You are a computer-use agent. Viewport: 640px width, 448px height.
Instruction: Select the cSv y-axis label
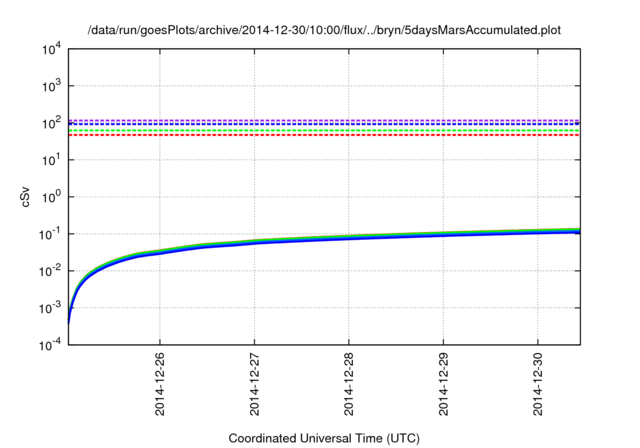(25, 197)
